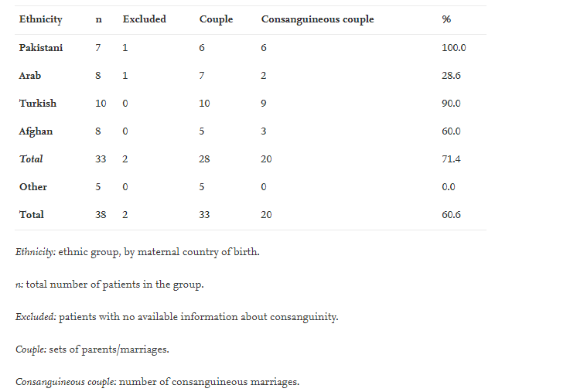Click the 100.0 percentage for Pakistani
This screenshot has width=577, height=392.
454,47
